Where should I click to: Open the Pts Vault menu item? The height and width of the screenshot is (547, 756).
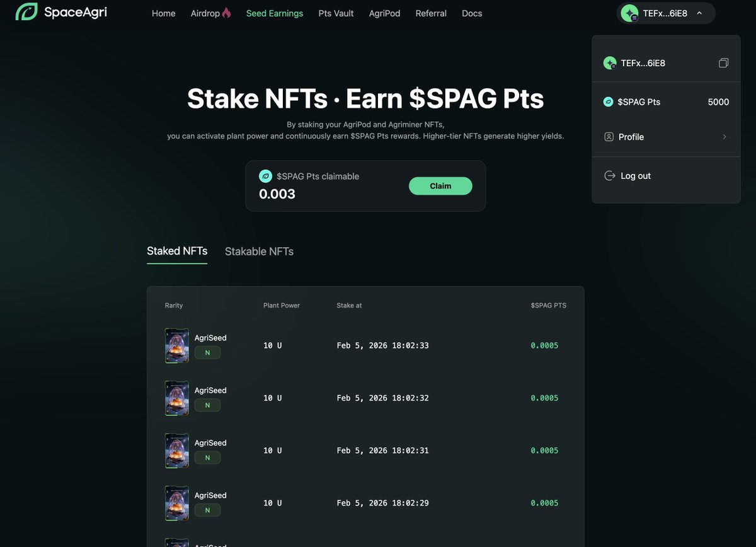(x=336, y=13)
